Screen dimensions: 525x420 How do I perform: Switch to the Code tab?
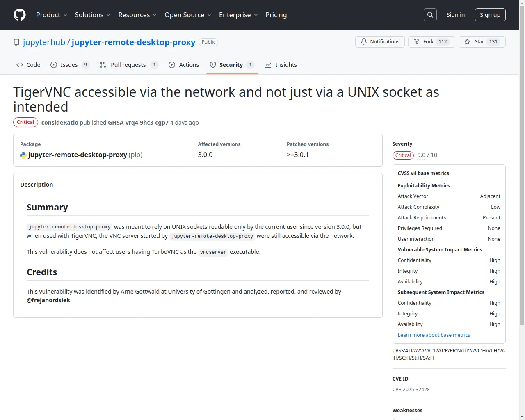point(28,65)
